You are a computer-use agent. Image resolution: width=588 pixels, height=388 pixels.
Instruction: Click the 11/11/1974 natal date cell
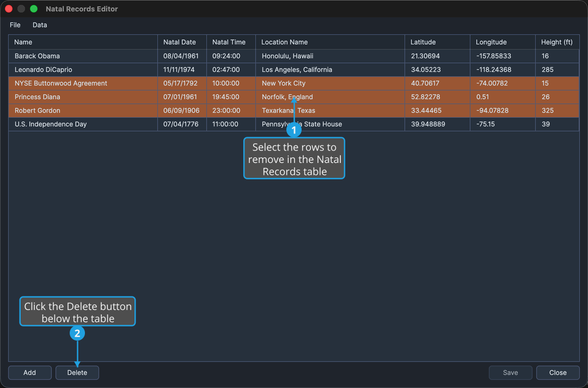[182, 69]
